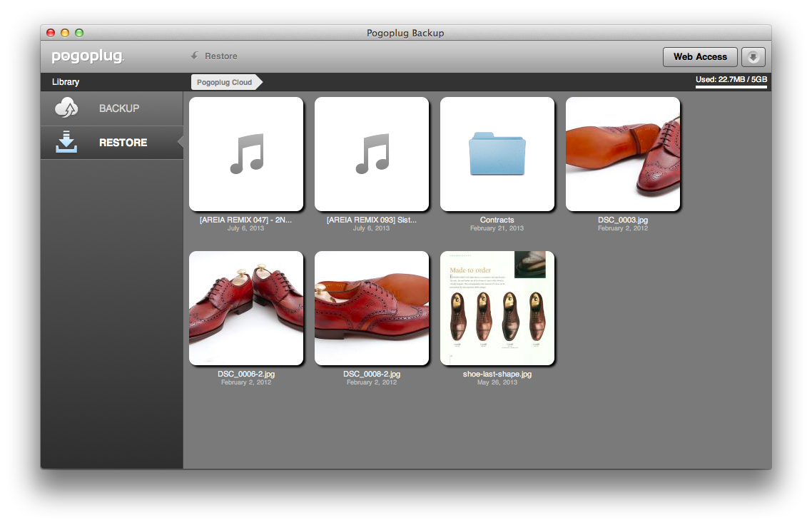This screenshot has height=525, width=812.
Task: Select the DSC_0008-2.jpg shoe photo
Action: tap(372, 308)
